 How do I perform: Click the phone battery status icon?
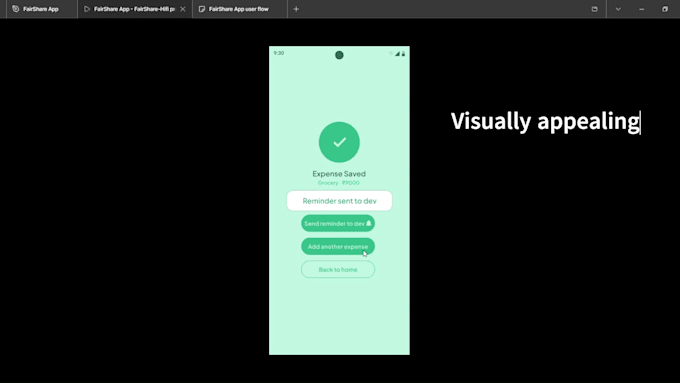point(403,54)
